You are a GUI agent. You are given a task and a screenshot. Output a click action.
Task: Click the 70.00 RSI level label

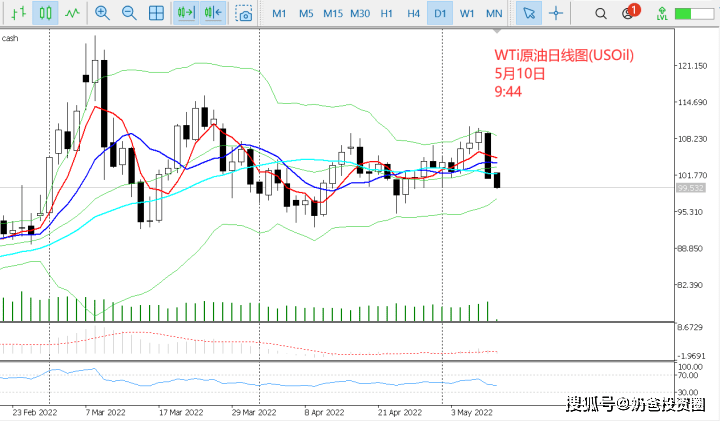pyautogui.click(x=690, y=376)
